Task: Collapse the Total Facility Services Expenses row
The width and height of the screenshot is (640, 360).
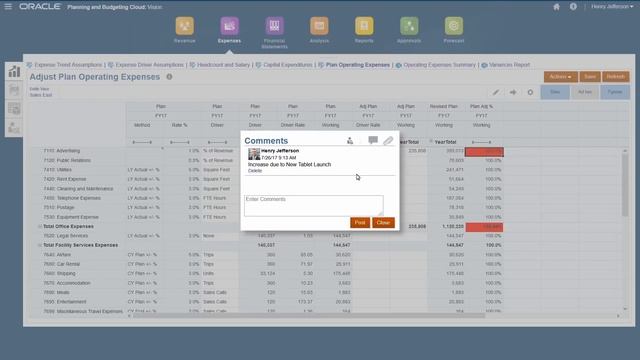Action: click(x=40, y=245)
